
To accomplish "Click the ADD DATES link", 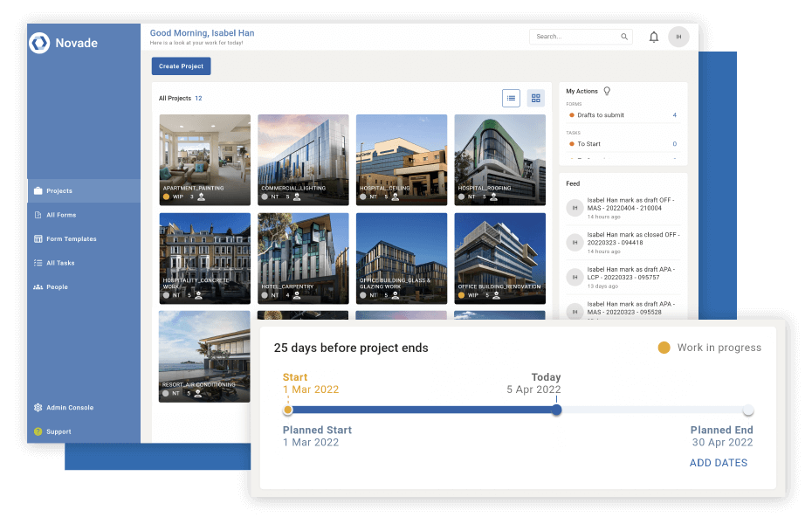I will 719,463.
